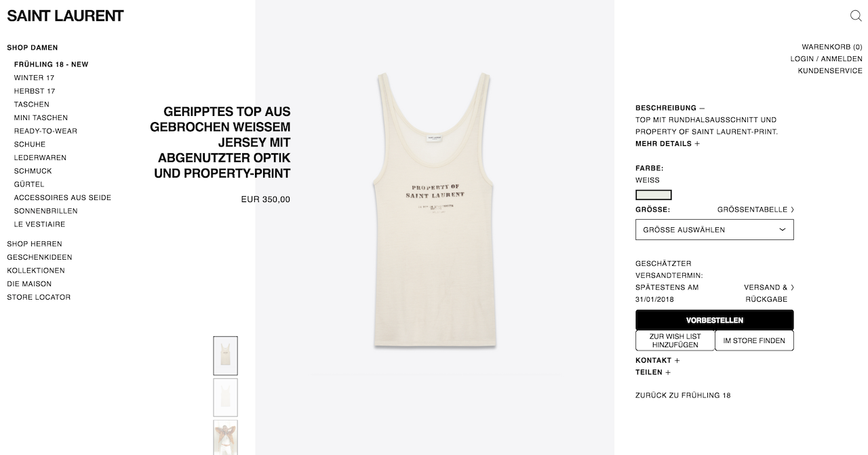Click the Vorbestellen button
This screenshot has height=455, width=868.
point(714,320)
